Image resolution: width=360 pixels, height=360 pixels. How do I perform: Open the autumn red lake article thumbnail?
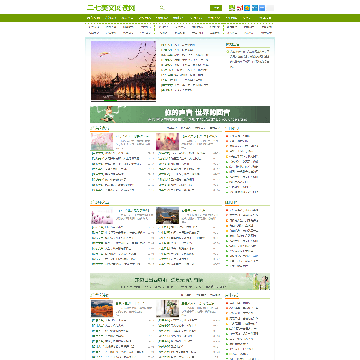coord(102,308)
